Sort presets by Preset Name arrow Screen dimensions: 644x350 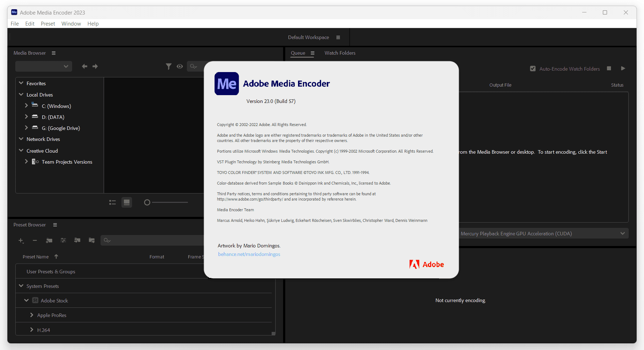tap(56, 256)
